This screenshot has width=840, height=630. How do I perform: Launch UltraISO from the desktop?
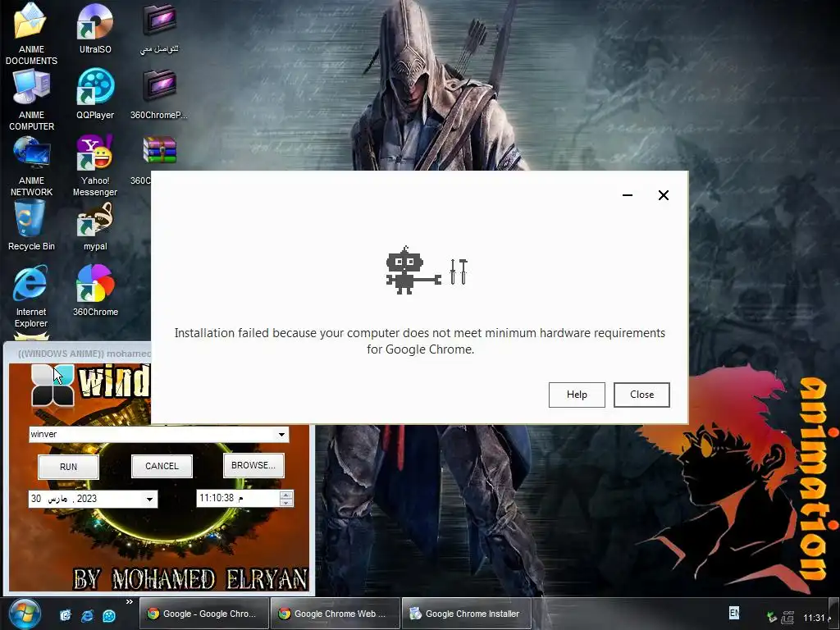click(95, 29)
